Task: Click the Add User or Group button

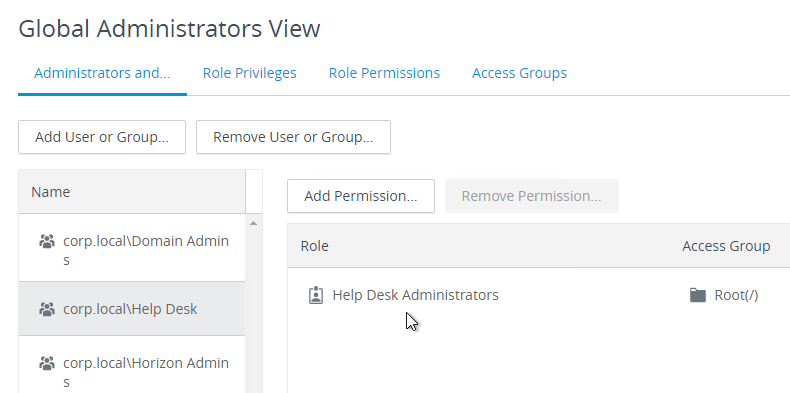Action: point(102,137)
